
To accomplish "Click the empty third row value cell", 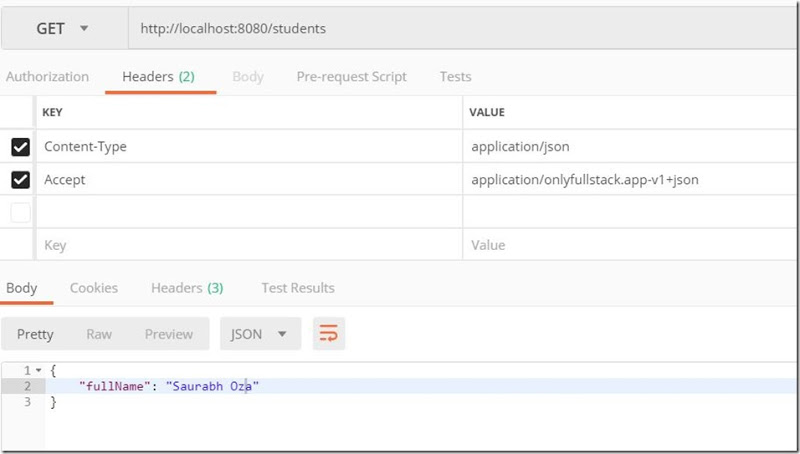I will coord(631,212).
